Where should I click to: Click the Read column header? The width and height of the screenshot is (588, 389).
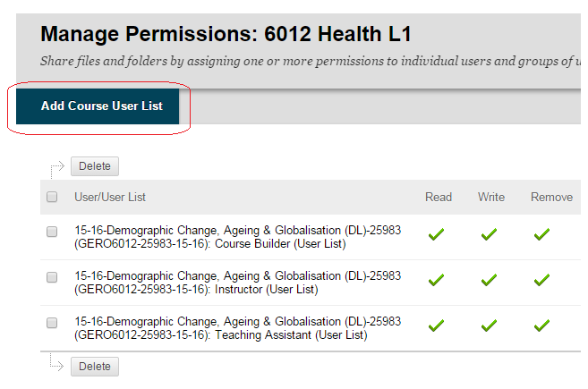[439, 197]
